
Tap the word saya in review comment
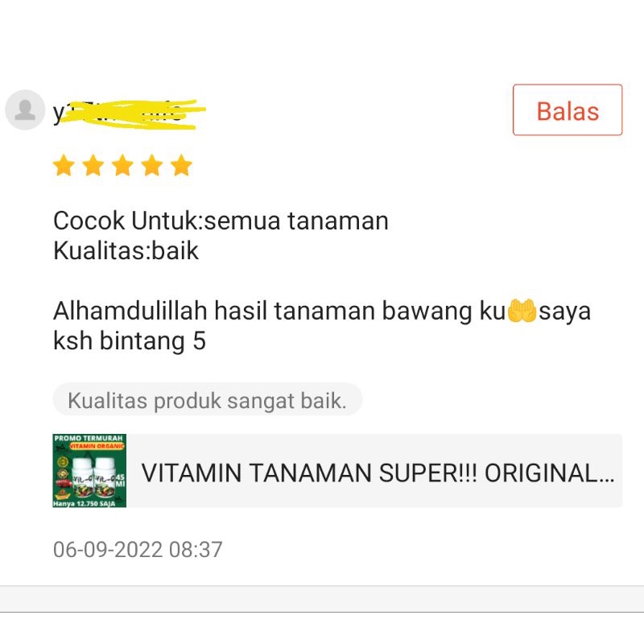pos(565,312)
